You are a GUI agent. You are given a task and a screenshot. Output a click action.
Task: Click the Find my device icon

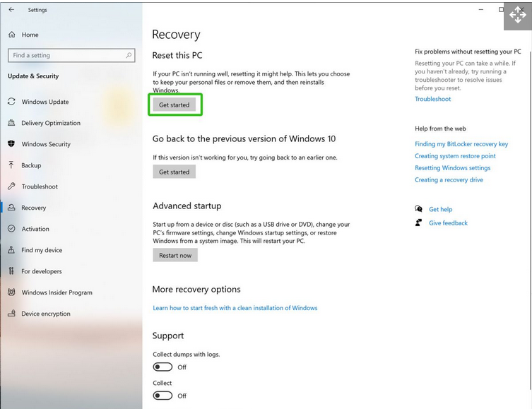pos(11,250)
